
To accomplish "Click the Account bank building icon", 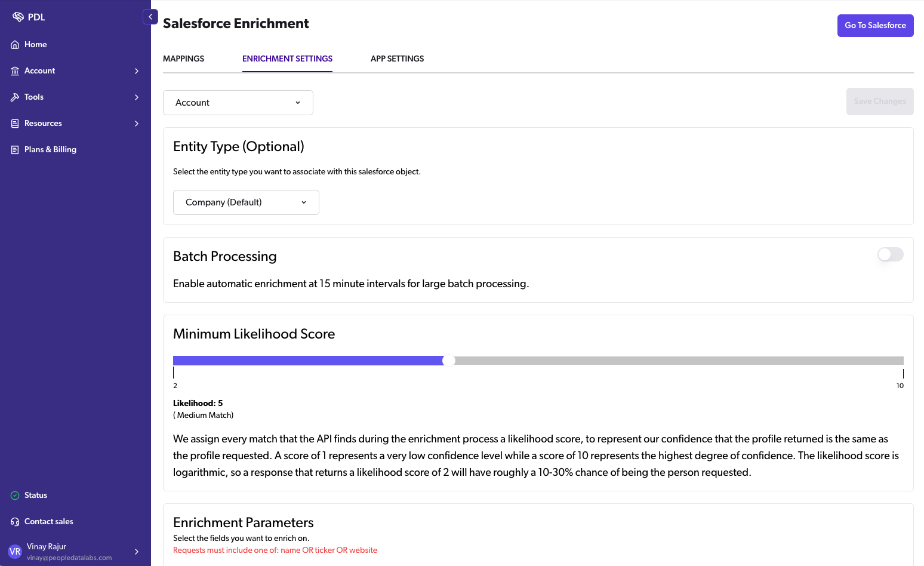I will 15,71.
